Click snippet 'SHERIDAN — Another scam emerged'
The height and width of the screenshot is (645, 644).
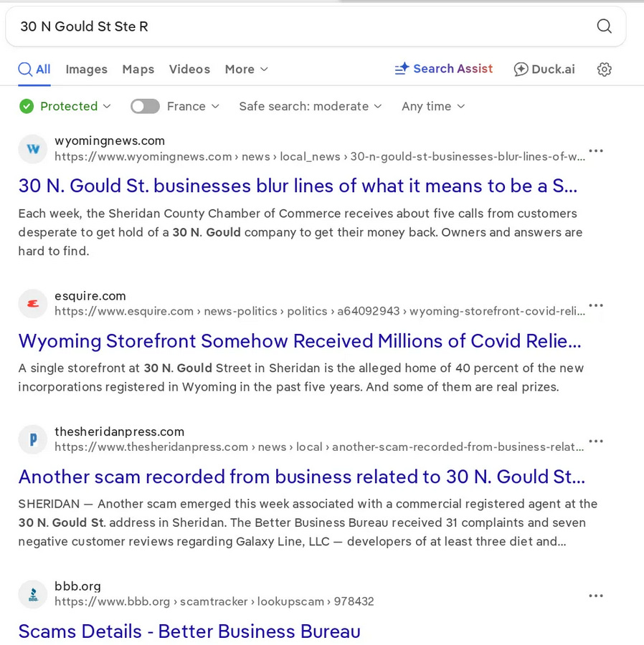coord(308,523)
